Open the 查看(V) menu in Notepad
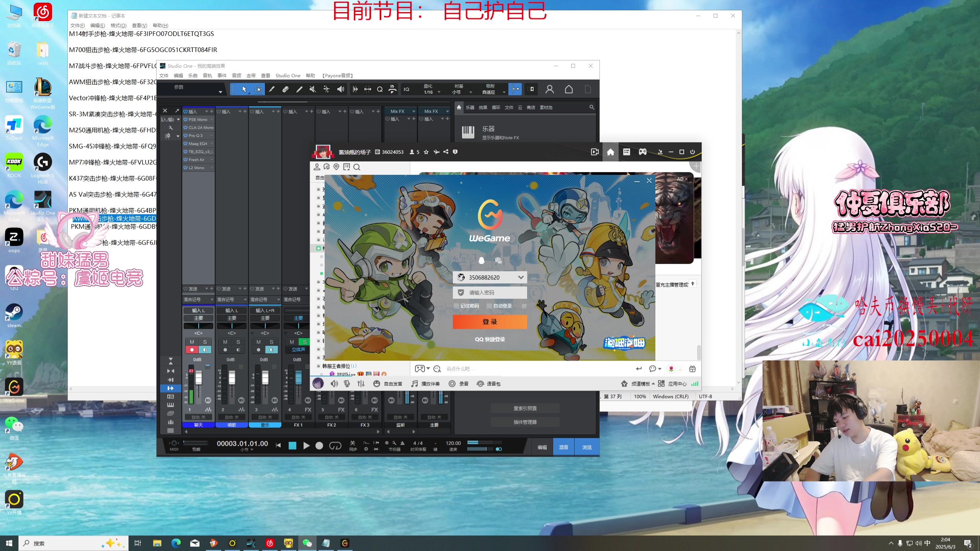Image resolution: width=980 pixels, height=551 pixels. pyautogui.click(x=139, y=25)
